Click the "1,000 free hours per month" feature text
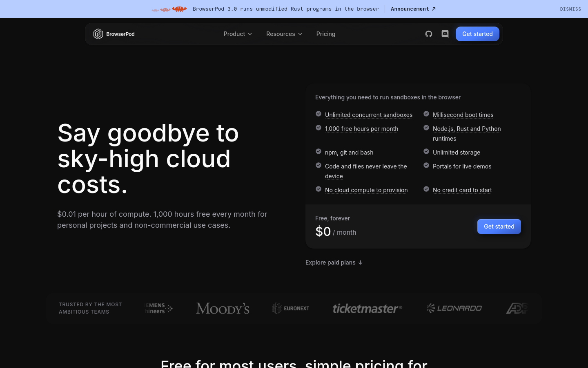Image resolution: width=588 pixels, height=368 pixels. point(361,129)
